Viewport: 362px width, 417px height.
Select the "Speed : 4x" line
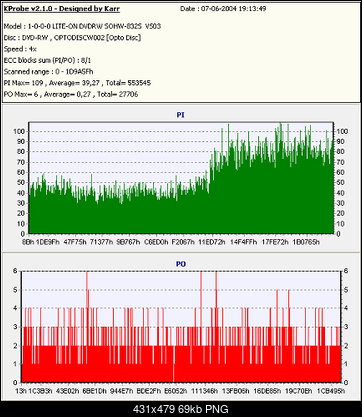pyautogui.click(x=20, y=49)
